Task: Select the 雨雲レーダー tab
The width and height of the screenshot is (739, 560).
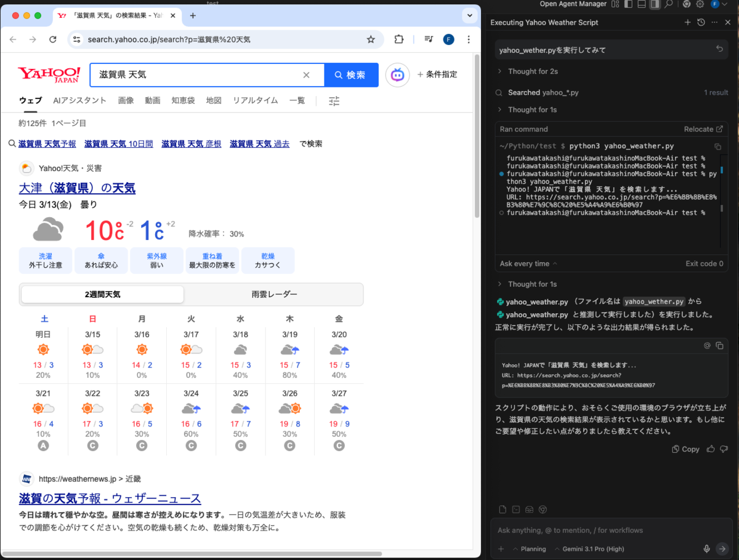Action: pyautogui.click(x=274, y=294)
